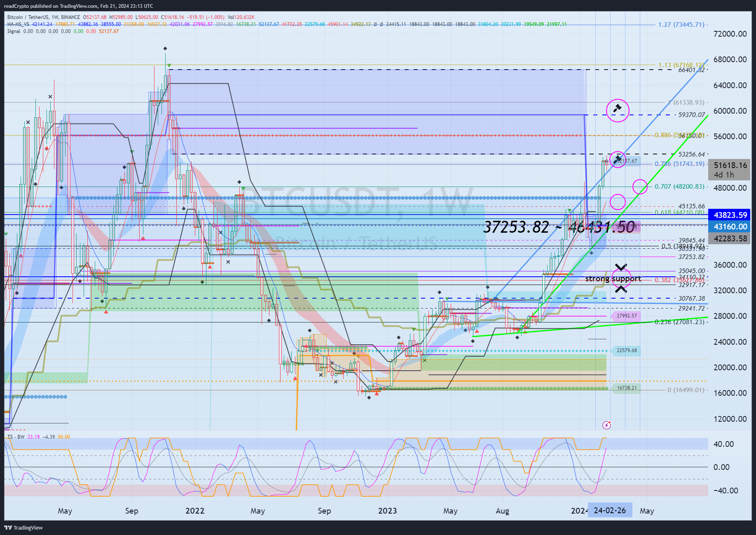Select the blue price label 43823.59

click(730, 215)
